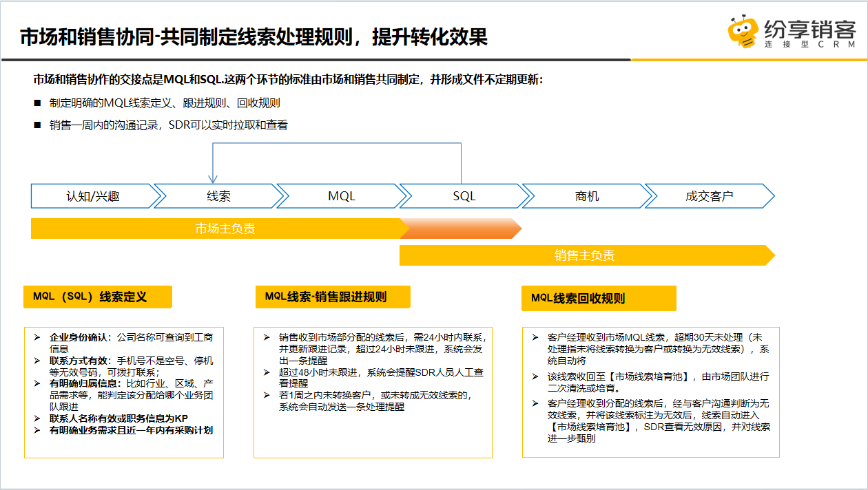
Task: Click the 联系方式有效 bullet text
Action: (x=131, y=366)
